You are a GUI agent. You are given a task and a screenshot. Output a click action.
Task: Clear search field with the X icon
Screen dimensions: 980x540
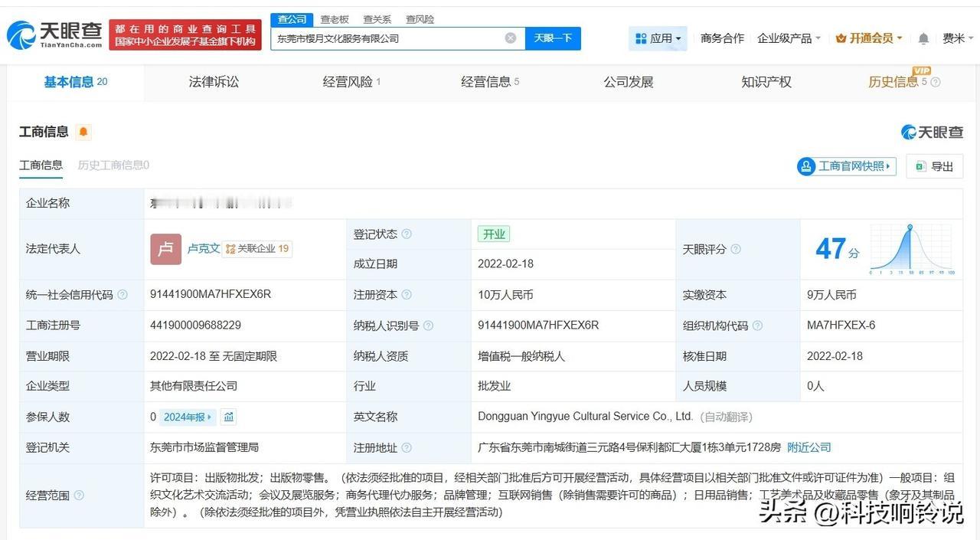coord(511,38)
